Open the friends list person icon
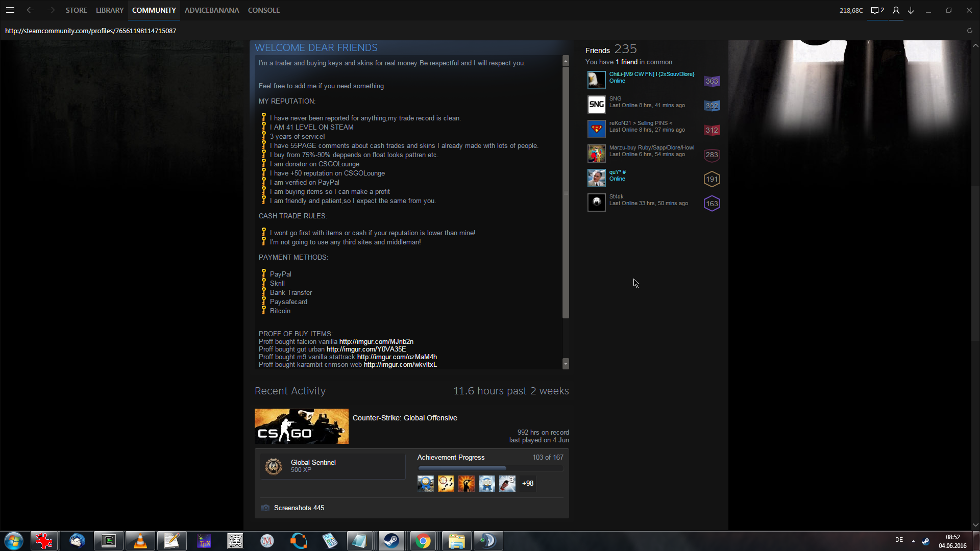This screenshot has height=551, width=980. click(896, 10)
